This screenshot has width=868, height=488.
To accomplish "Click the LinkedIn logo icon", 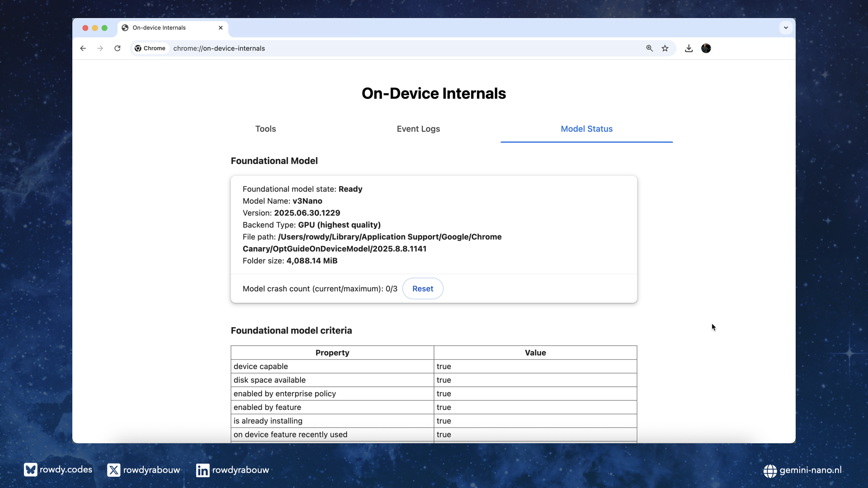I will [x=203, y=470].
